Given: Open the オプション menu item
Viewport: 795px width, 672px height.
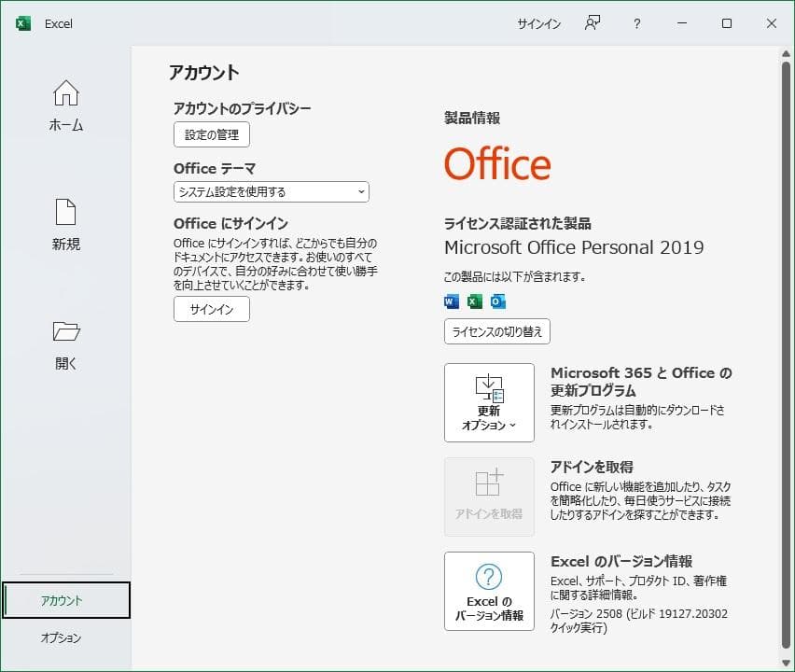Looking at the screenshot, I should click(x=65, y=638).
